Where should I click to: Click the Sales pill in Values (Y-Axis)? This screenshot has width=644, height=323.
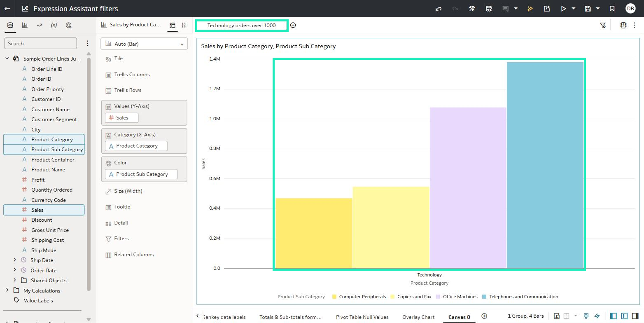coord(122,118)
